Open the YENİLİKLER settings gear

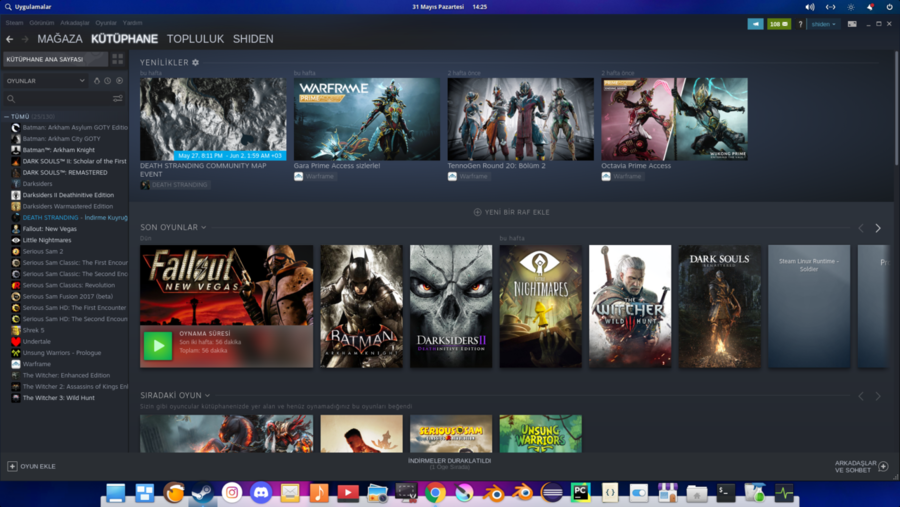pyautogui.click(x=195, y=62)
